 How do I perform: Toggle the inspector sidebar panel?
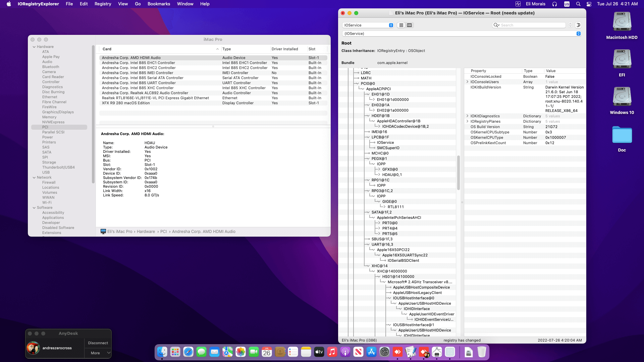click(x=579, y=25)
